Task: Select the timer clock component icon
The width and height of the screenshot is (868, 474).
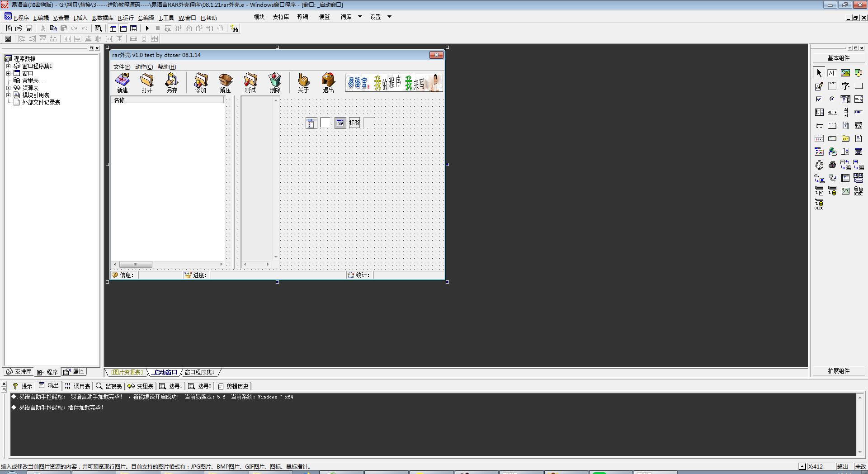Action: (x=819, y=165)
